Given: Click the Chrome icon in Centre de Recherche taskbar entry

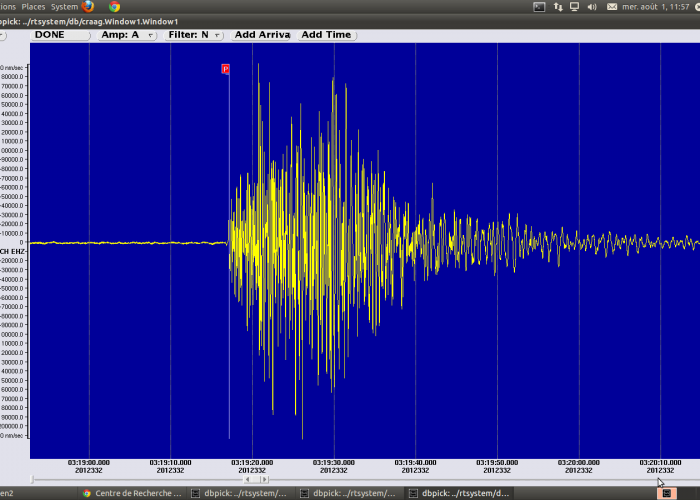Looking at the screenshot, I should pos(87,493).
